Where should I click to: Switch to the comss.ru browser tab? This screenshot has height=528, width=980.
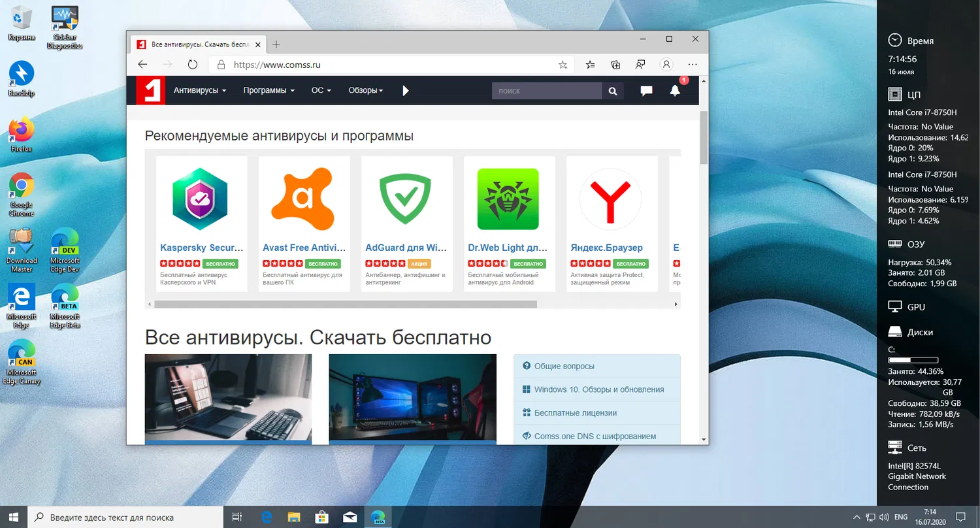[x=197, y=44]
